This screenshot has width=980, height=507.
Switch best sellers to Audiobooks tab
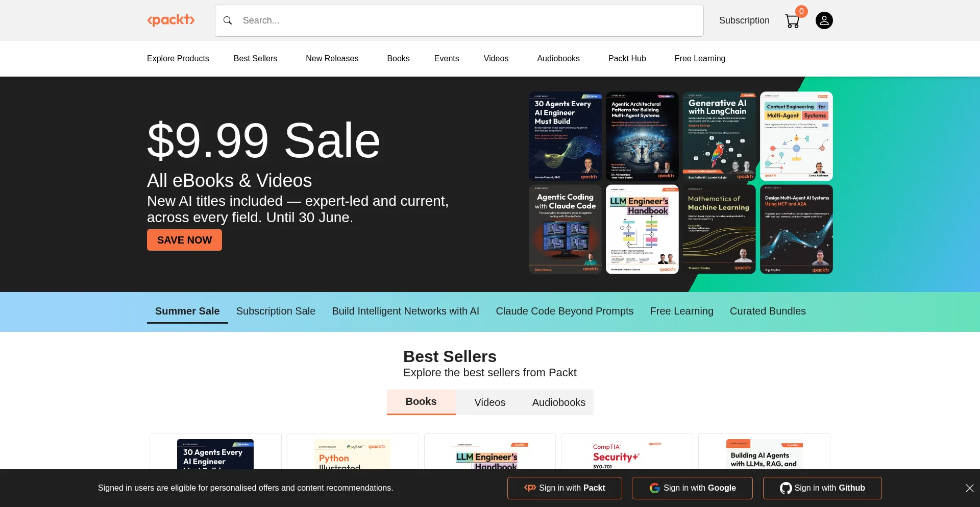[x=559, y=402]
